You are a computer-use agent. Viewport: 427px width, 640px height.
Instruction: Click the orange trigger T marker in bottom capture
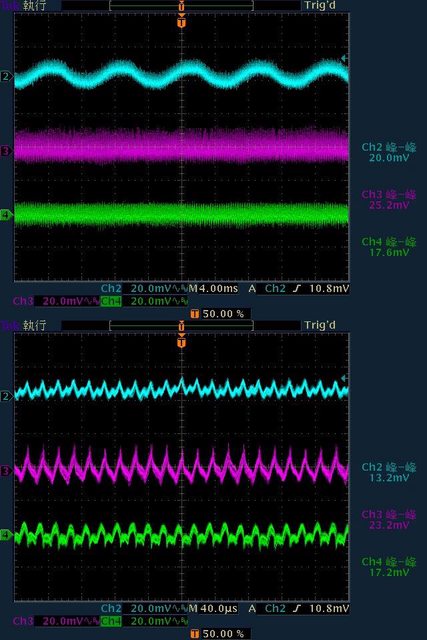pos(182,341)
